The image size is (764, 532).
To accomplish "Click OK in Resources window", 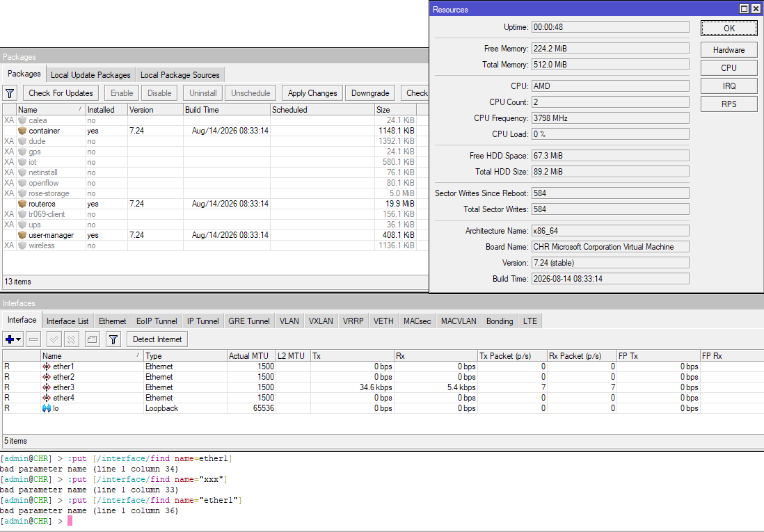I will point(729,29).
